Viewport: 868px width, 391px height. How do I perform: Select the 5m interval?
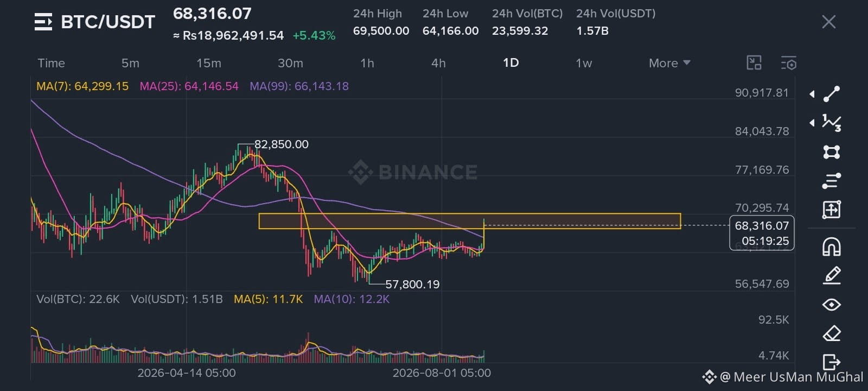(130, 63)
